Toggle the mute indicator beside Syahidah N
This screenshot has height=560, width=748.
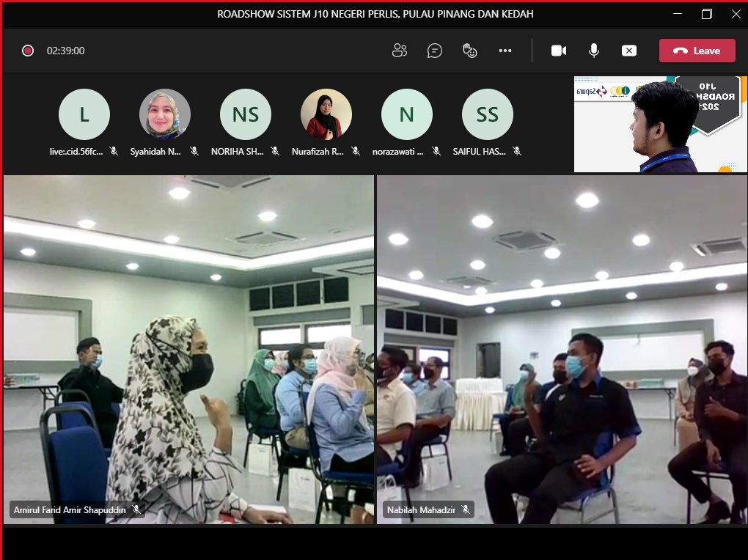point(194,151)
